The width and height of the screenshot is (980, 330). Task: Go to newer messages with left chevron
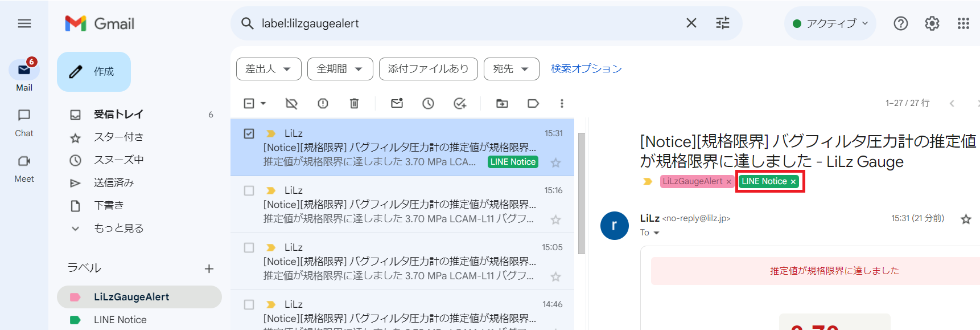point(952,103)
